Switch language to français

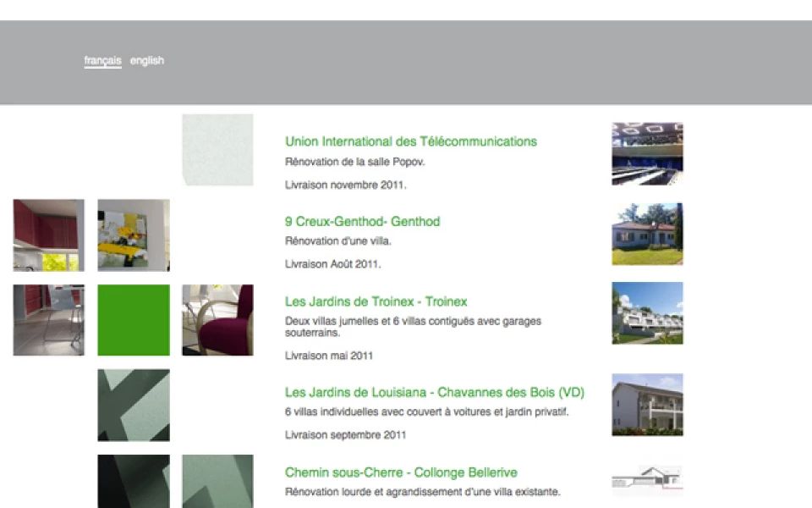(x=102, y=61)
